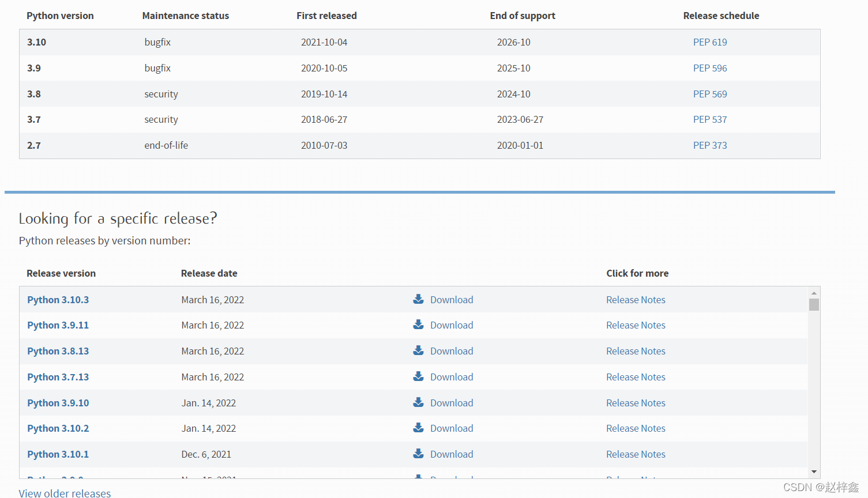Click download icon for Python 3.8.13
The height and width of the screenshot is (498, 868).
point(418,350)
